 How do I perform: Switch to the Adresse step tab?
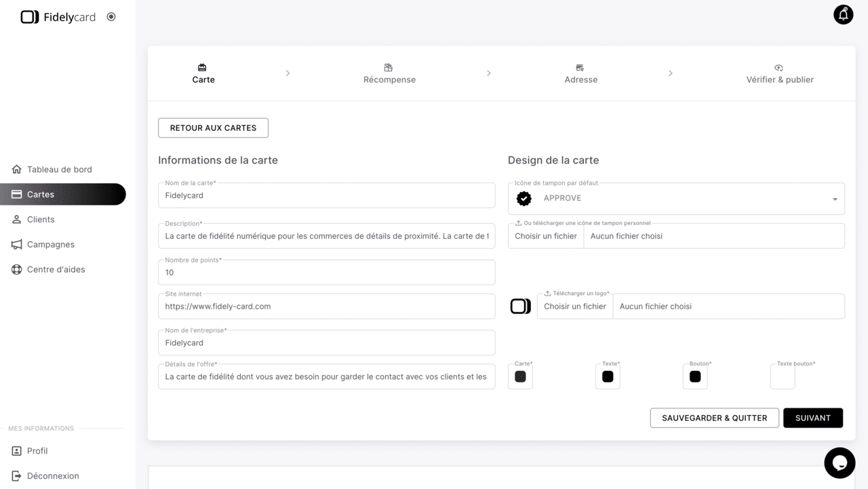pos(581,73)
